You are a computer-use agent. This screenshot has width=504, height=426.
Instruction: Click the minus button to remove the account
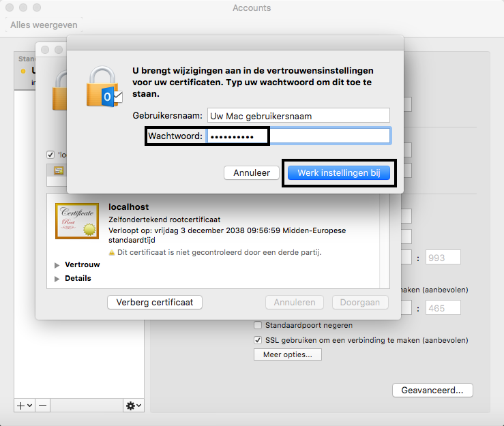42,405
